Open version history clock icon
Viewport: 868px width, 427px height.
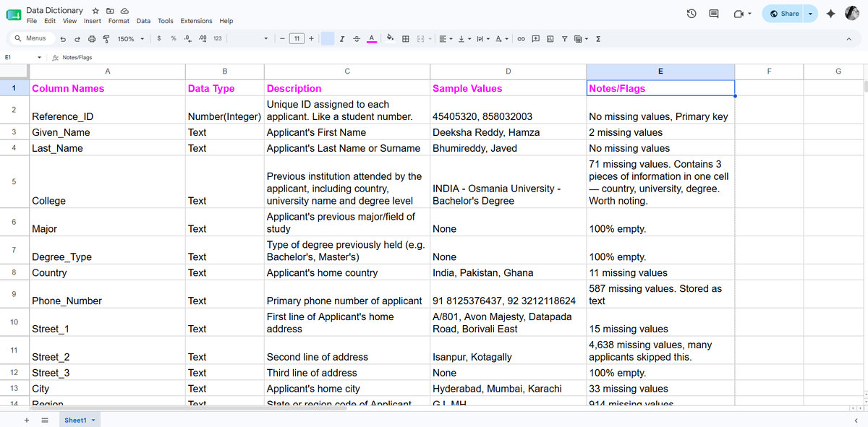point(692,14)
